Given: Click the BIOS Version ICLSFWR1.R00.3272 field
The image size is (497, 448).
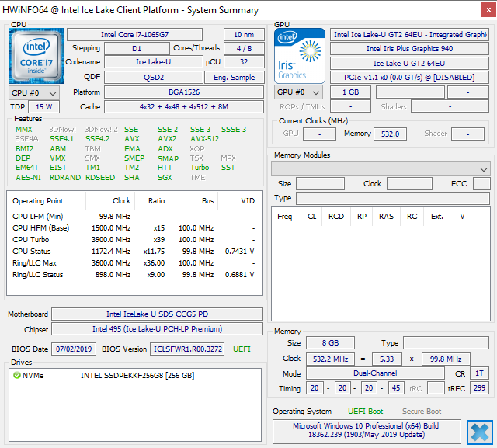Looking at the screenshot, I should point(187,349).
